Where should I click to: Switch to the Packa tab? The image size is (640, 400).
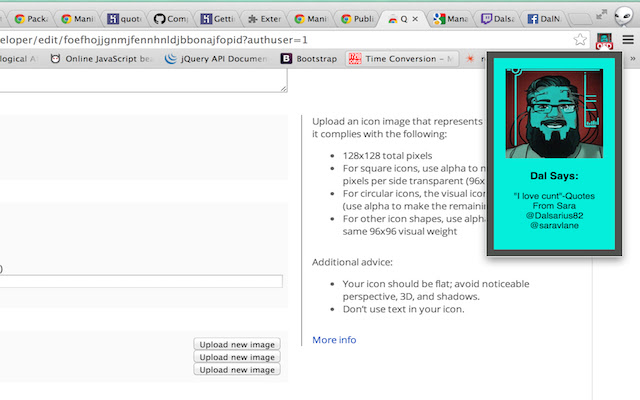31,19
